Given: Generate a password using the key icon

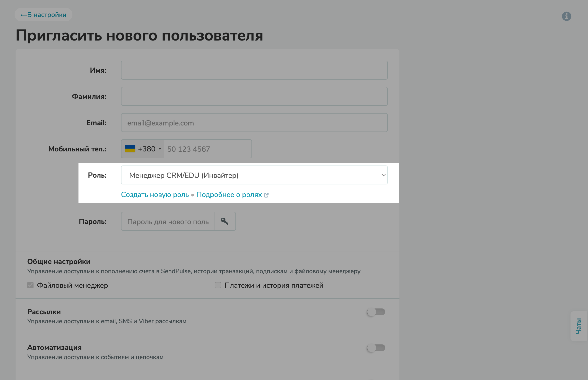Looking at the screenshot, I should click(225, 221).
